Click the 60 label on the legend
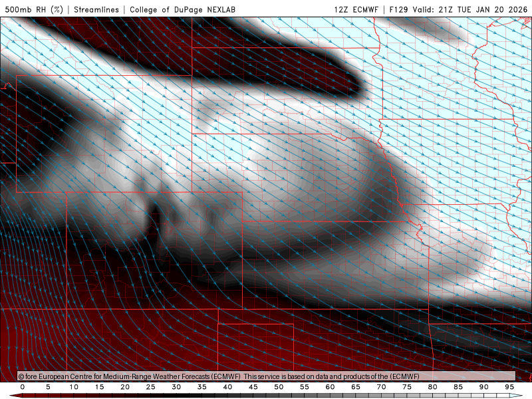This screenshot has height=399, width=532. (x=330, y=387)
